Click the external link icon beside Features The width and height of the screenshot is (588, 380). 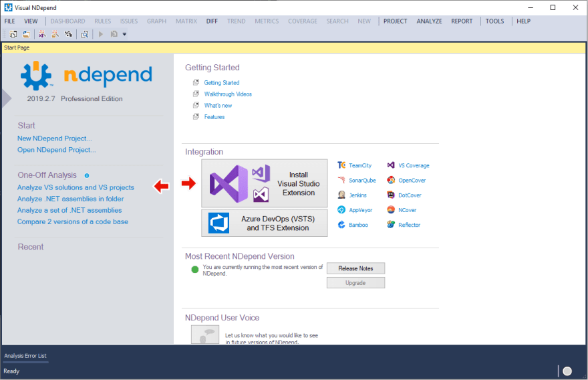[196, 117]
